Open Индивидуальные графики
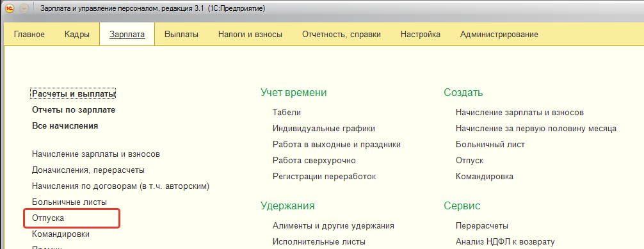This screenshot has width=644, height=249. (324, 129)
